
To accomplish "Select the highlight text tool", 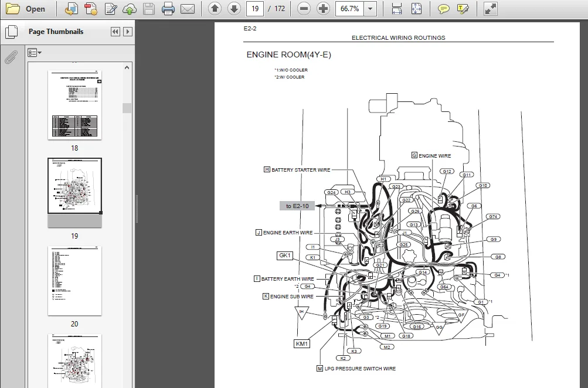I will [x=463, y=9].
